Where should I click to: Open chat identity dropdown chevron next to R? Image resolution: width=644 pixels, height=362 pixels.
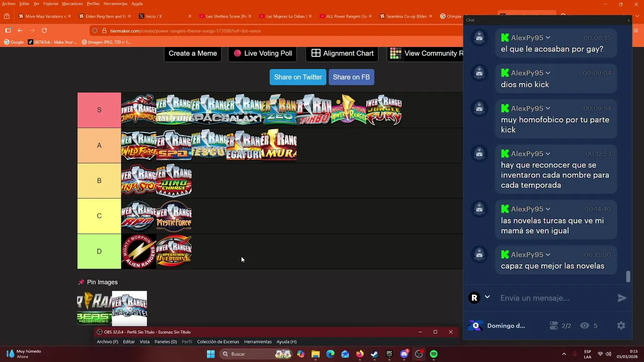click(x=487, y=297)
